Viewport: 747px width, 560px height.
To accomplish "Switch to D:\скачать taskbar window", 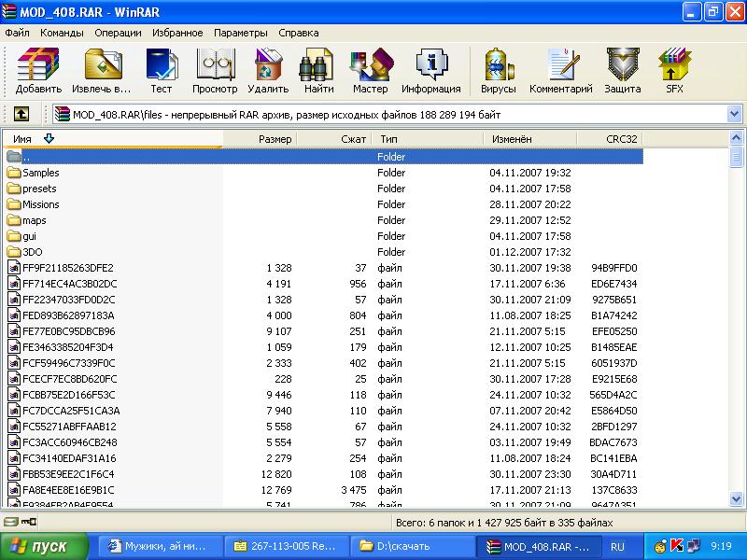I will click(x=413, y=546).
